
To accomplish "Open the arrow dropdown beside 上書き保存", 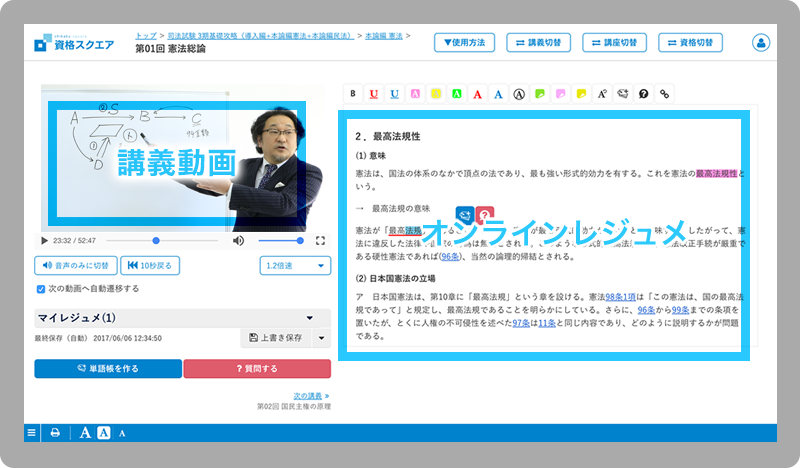I will tap(320, 339).
